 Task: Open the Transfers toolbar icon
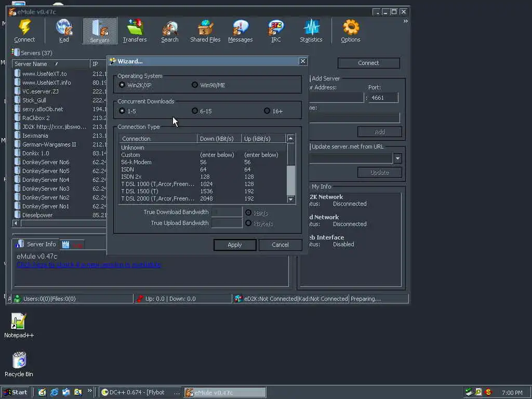pos(135,27)
